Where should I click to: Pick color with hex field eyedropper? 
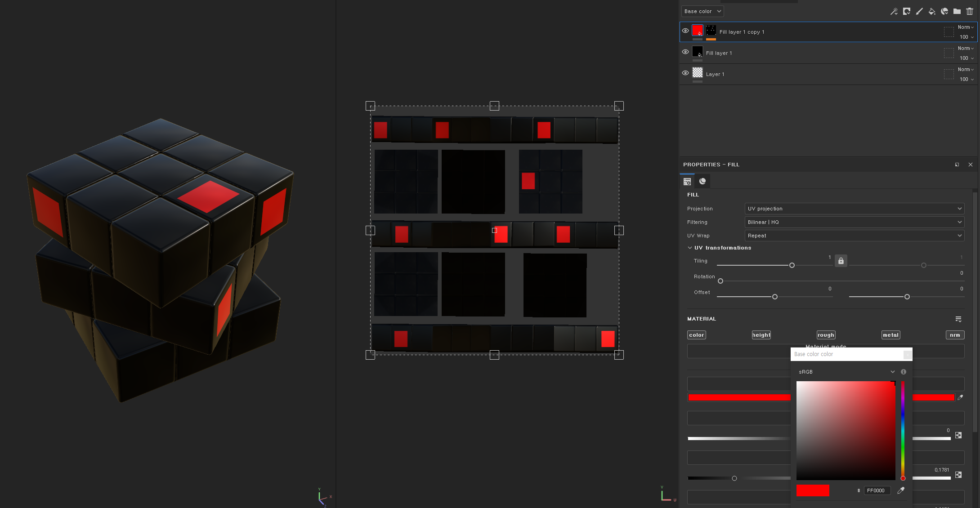pyautogui.click(x=900, y=490)
